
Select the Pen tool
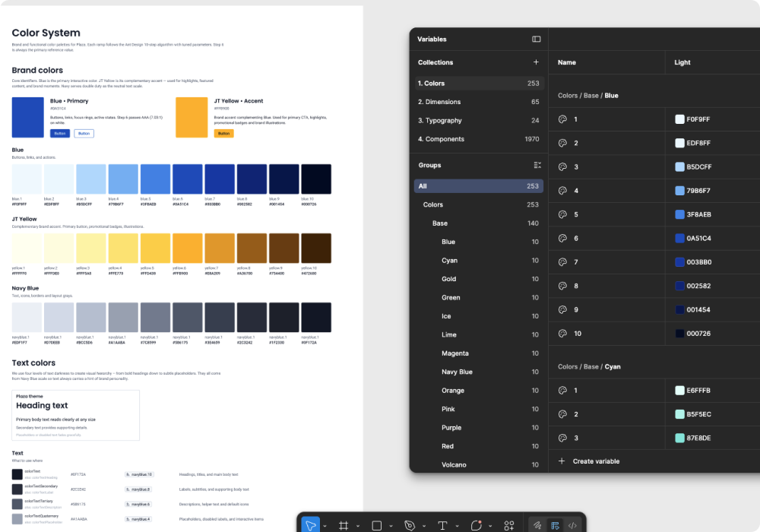pyautogui.click(x=410, y=526)
